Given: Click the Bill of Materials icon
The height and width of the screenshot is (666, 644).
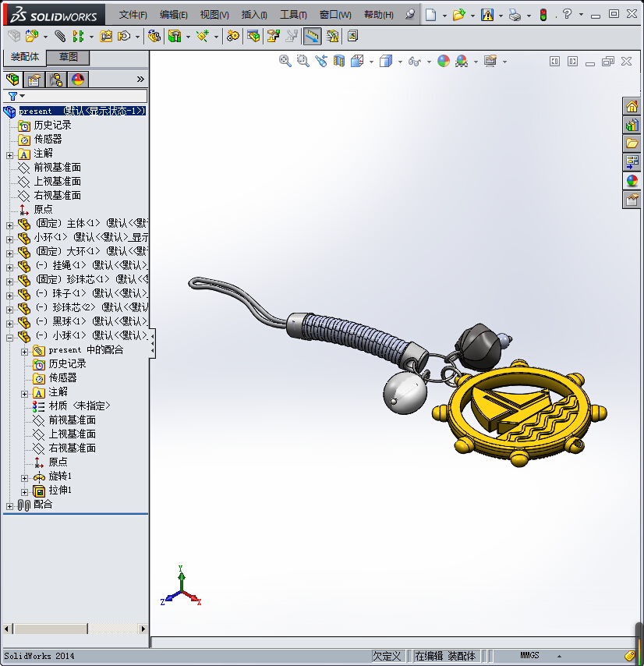Looking at the screenshot, I should (x=253, y=36).
